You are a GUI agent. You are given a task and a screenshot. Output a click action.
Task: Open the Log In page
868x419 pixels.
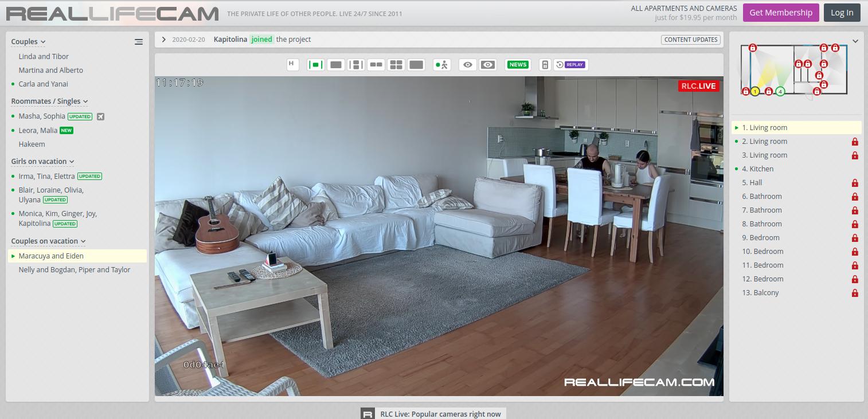click(x=842, y=12)
